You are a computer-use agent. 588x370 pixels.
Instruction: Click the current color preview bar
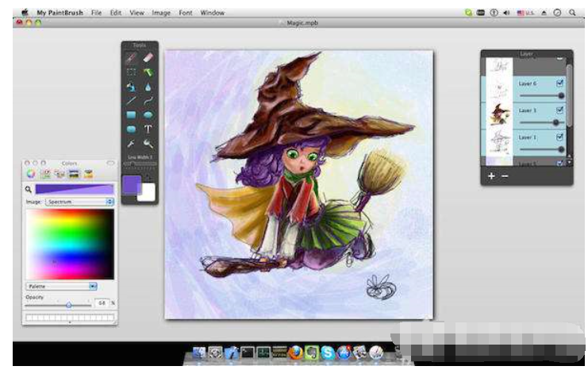tap(75, 189)
